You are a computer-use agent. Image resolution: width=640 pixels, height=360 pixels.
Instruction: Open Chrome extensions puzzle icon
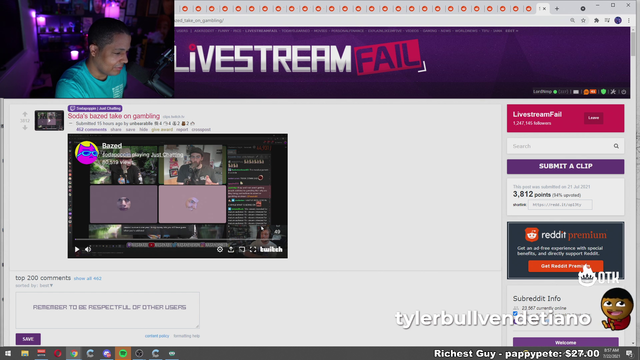point(596,20)
